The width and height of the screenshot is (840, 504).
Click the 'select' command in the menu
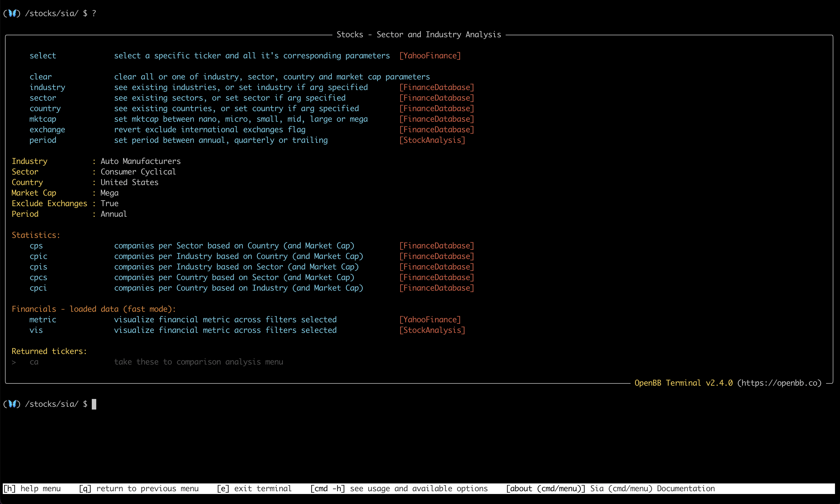point(43,56)
